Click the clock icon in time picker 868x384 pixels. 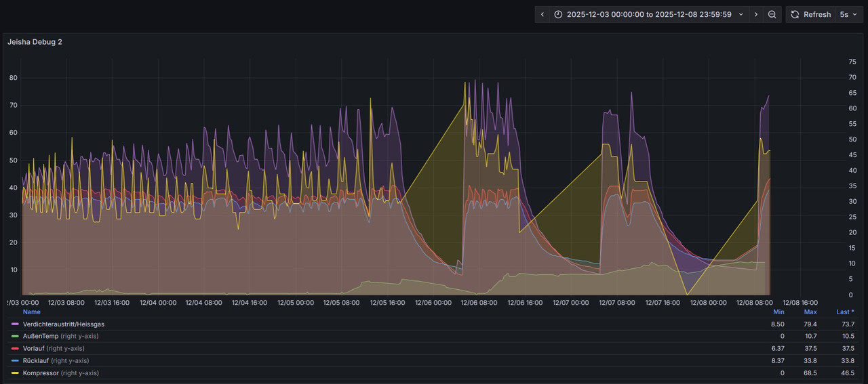558,14
